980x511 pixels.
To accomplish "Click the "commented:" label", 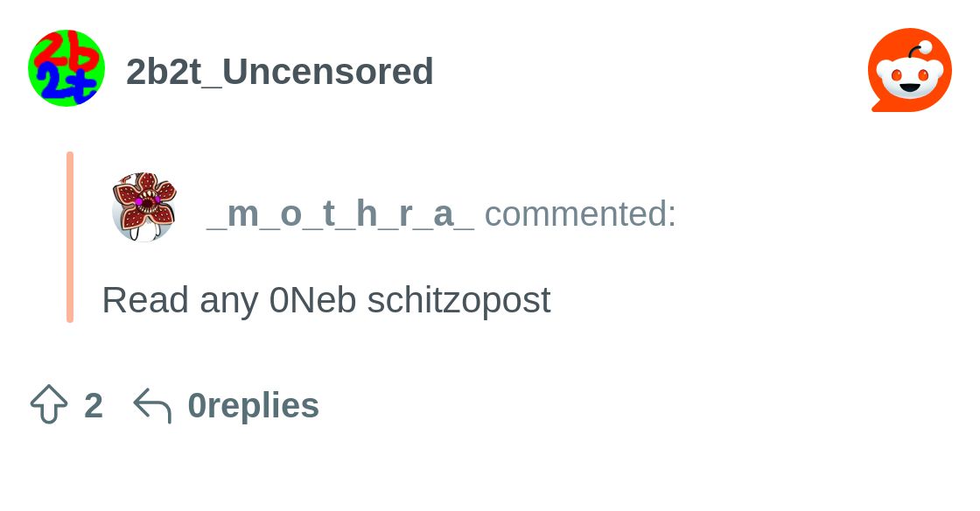I will [x=580, y=213].
